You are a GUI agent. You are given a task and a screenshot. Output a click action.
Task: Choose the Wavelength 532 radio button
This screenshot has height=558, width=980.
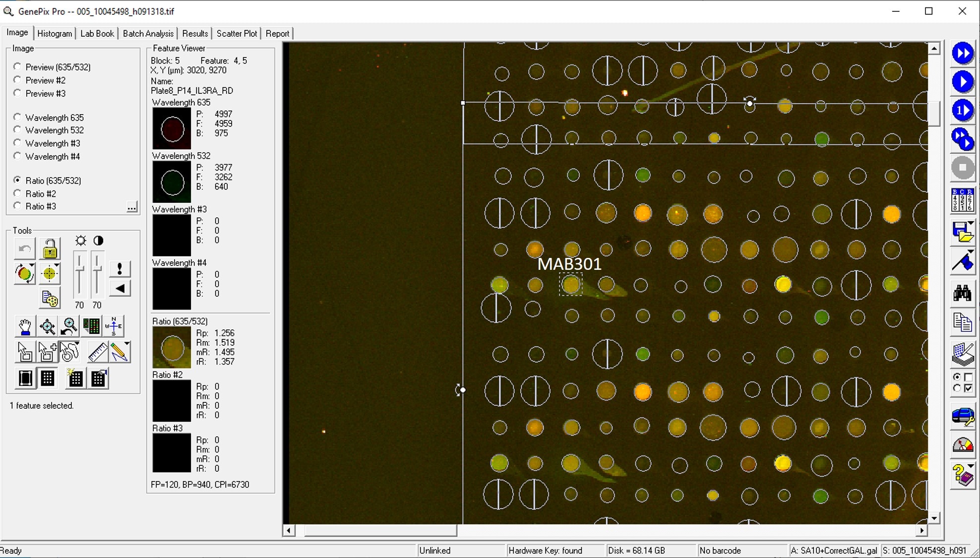click(18, 130)
